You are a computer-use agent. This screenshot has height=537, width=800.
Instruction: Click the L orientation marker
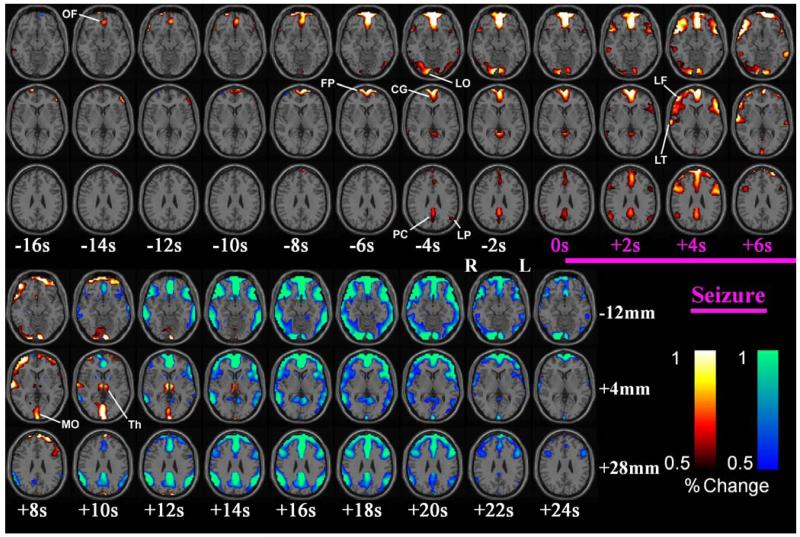coord(524,266)
